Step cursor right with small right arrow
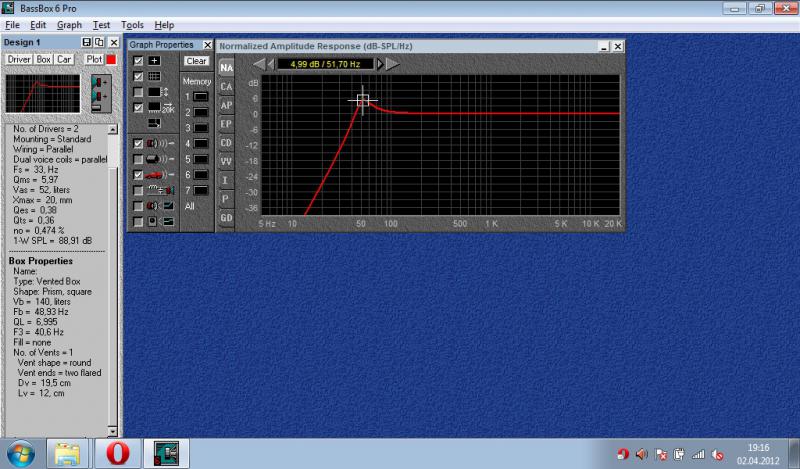800x469 pixels. 380,64
